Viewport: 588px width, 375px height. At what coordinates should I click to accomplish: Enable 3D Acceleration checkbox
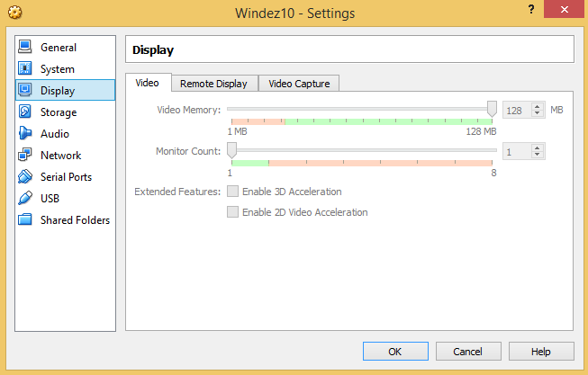pos(233,192)
